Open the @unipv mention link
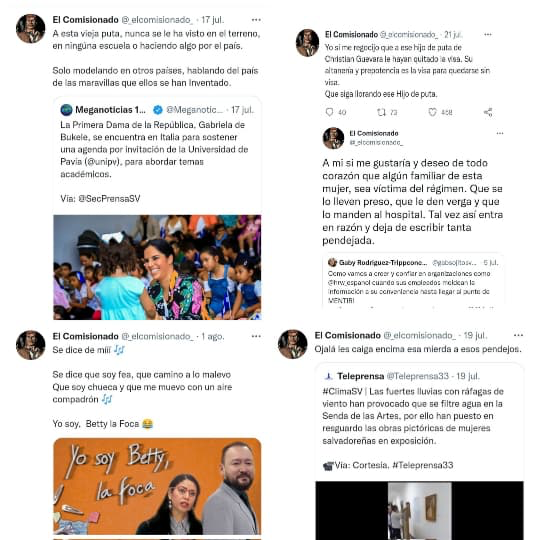The width and height of the screenshot is (540, 540). (103, 162)
